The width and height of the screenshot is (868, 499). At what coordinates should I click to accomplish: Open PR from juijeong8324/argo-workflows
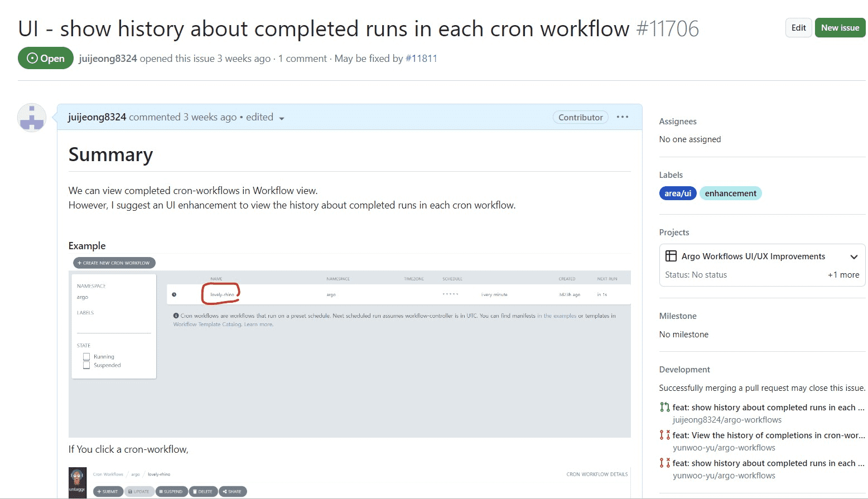point(768,408)
